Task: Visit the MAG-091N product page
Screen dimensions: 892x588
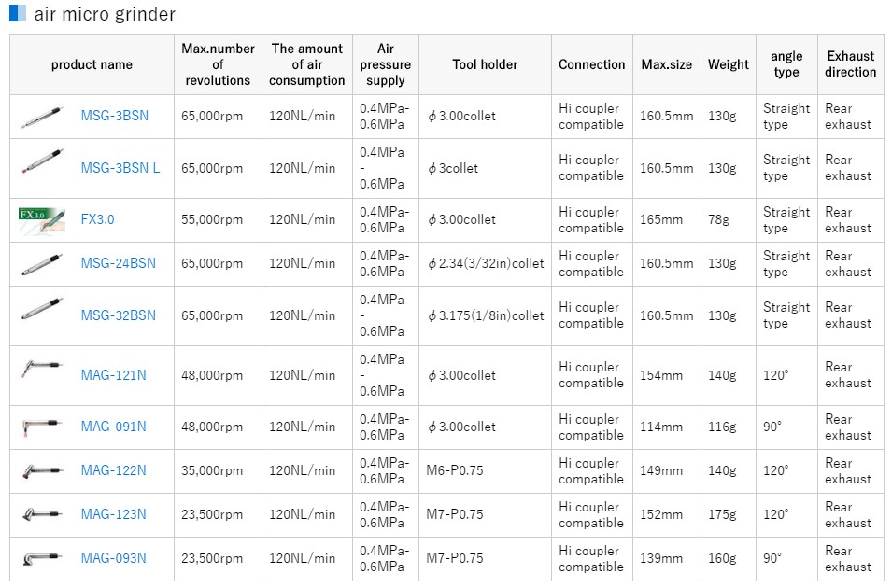Action: coord(113,427)
